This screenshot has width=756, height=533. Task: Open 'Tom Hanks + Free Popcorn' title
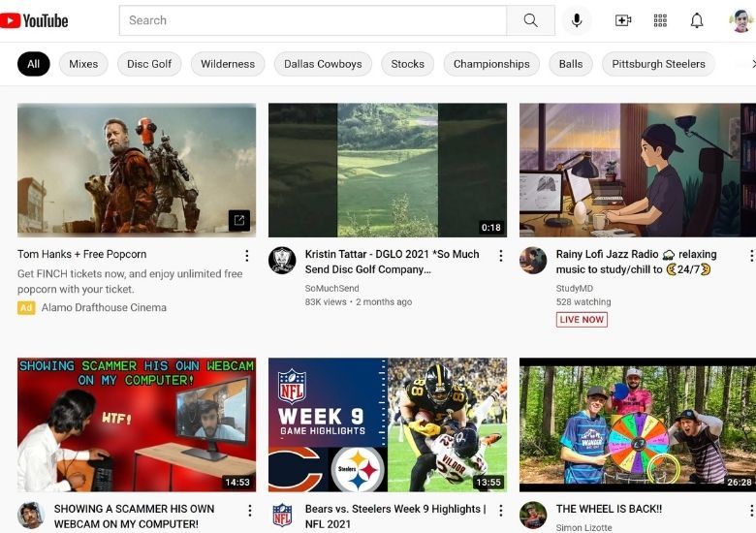82,254
